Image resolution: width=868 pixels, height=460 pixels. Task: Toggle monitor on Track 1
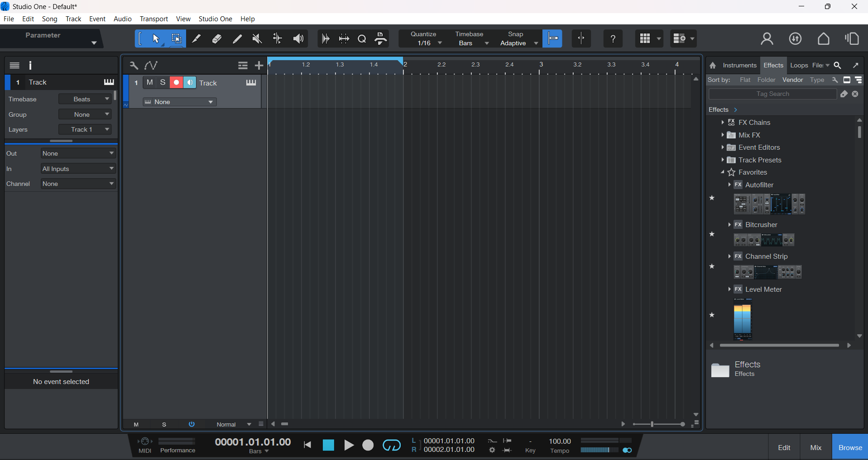pos(190,82)
